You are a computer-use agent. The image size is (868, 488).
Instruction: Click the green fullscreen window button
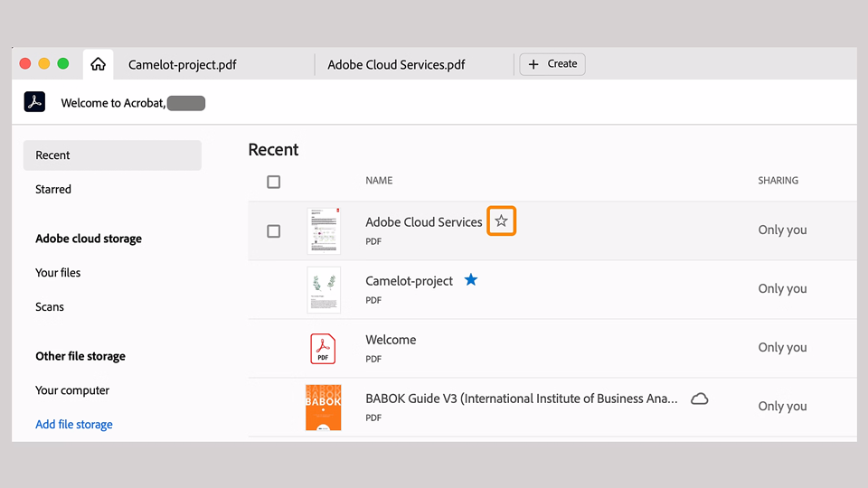pyautogui.click(x=63, y=63)
